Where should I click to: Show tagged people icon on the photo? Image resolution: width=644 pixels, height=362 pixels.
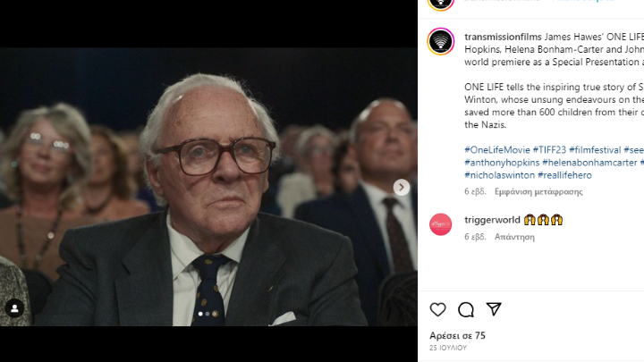tap(15, 308)
